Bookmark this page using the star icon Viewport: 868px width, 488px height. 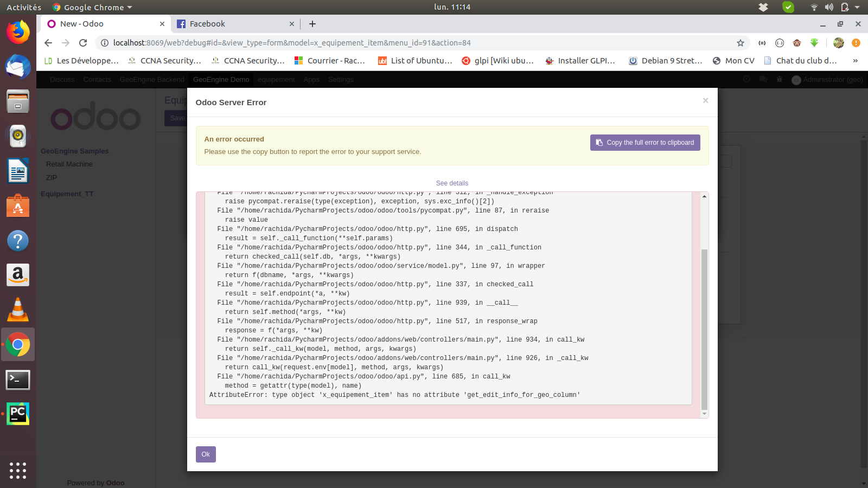click(739, 43)
